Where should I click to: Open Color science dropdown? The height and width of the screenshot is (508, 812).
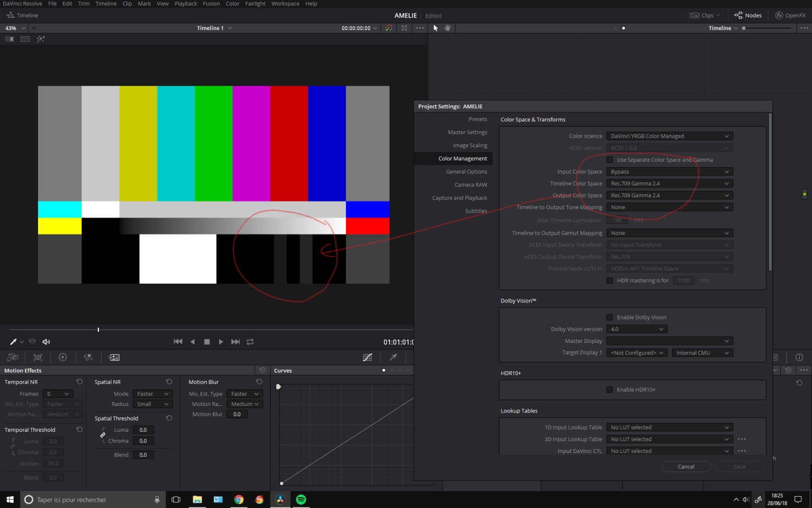[670, 136]
